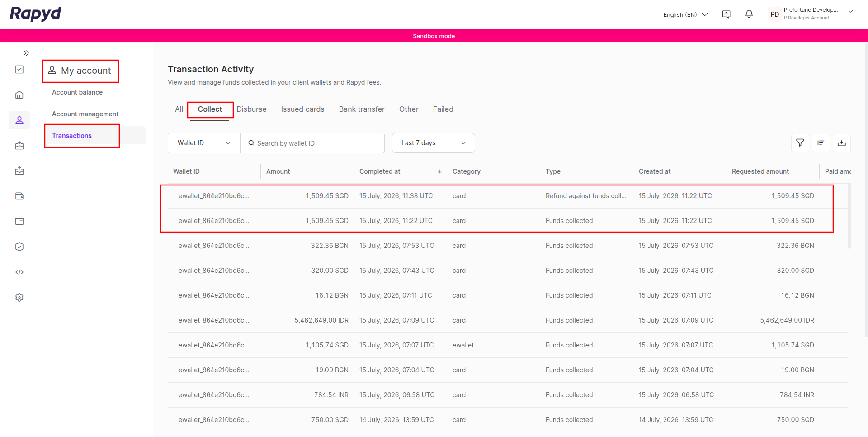
Task: Click the Requested amount column header
Action: coord(760,171)
